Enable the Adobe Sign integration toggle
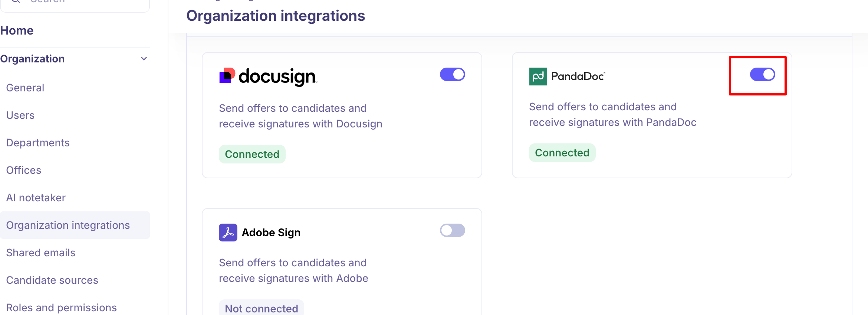Viewport: 868px width, 315px height. click(x=452, y=230)
